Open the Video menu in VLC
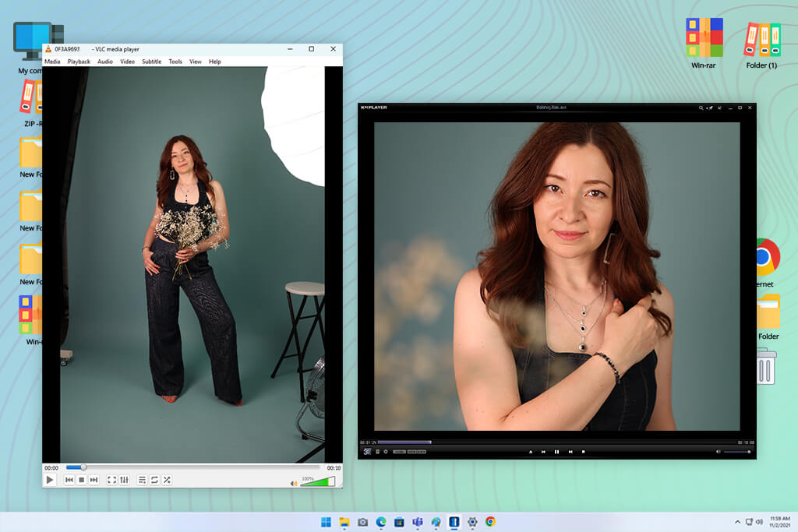 click(127, 62)
